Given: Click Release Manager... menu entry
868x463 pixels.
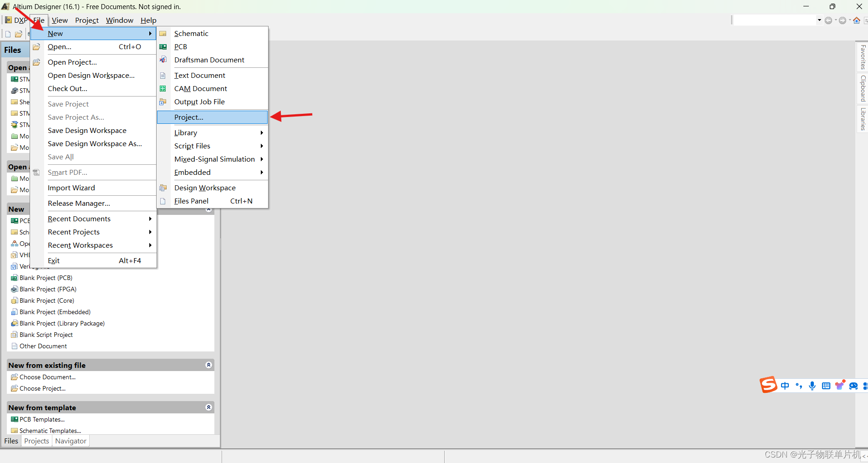Looking at the screenshot, I should click(x=94, y=204).
